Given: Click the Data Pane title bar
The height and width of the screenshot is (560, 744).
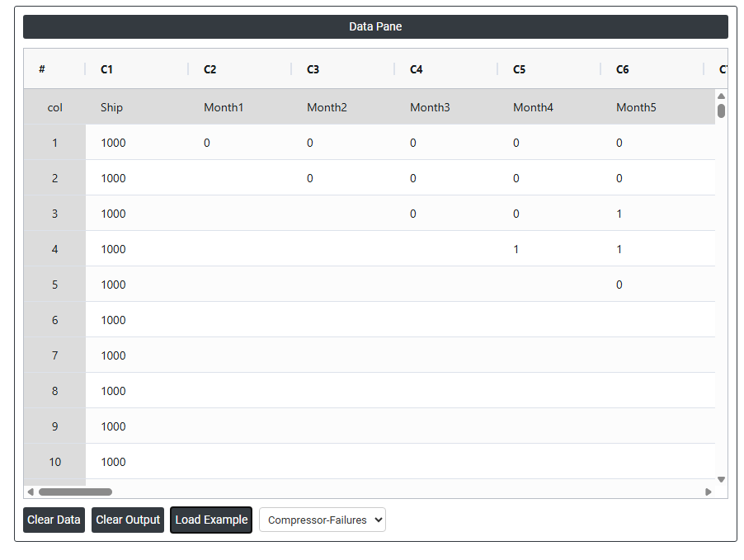Looking at the screenshot, I should coord(375,26).
